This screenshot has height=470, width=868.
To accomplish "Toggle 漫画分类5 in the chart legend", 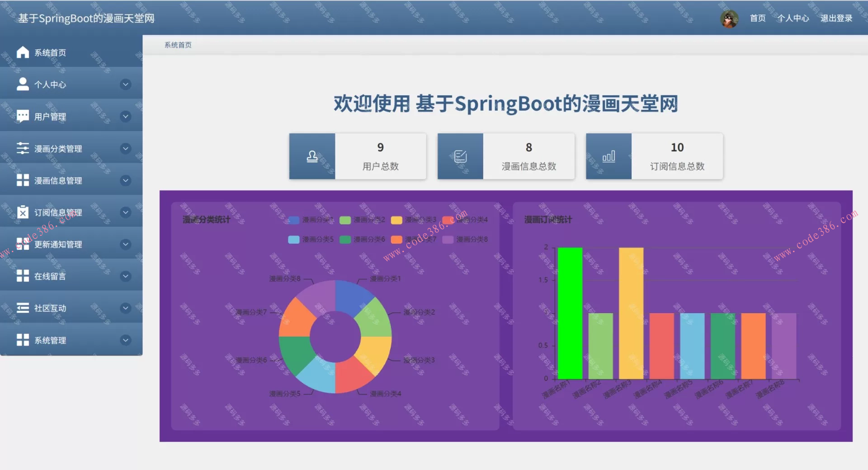I will [x=311, y=239].
